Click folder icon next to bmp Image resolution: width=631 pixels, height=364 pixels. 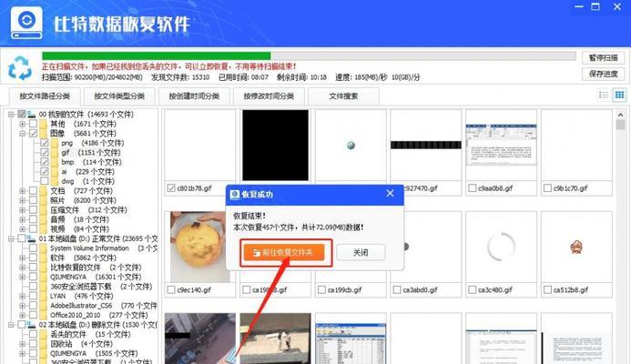click(x=55, y=162)
